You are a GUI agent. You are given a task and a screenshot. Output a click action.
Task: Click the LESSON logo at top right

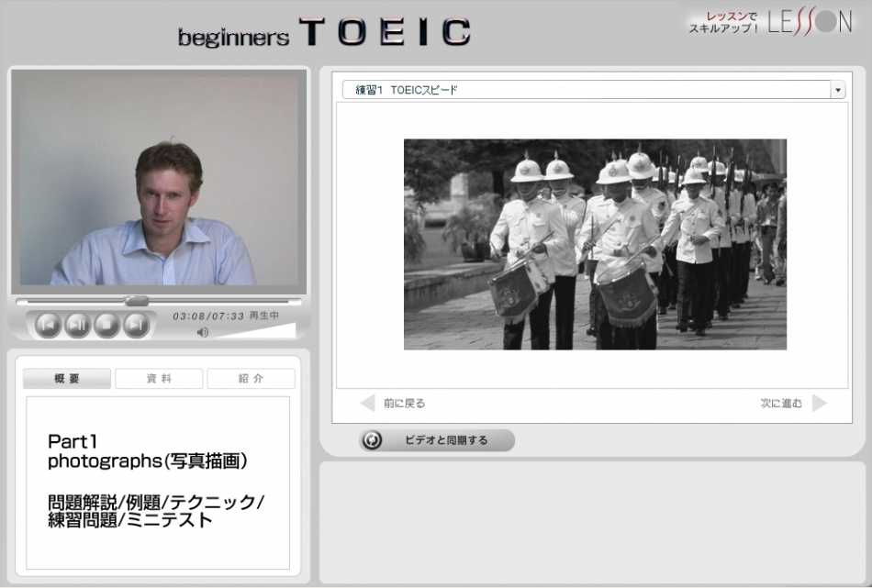[810, 22]
